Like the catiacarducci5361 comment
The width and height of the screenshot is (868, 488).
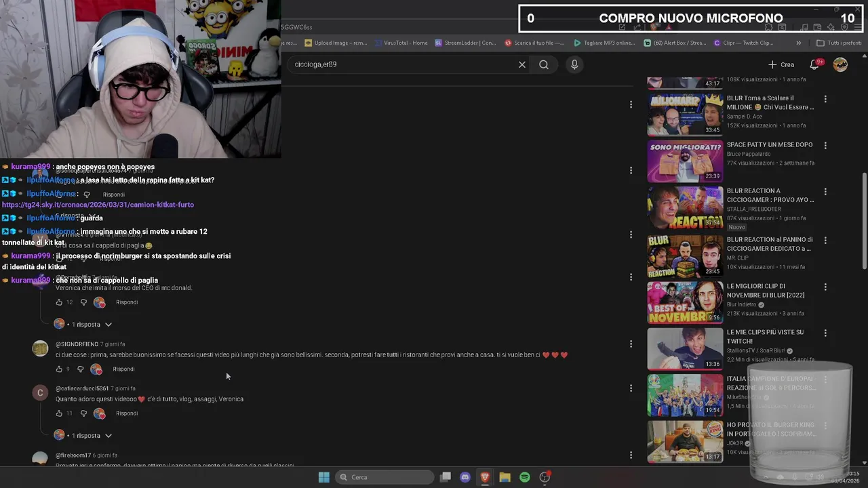point(59,413)
